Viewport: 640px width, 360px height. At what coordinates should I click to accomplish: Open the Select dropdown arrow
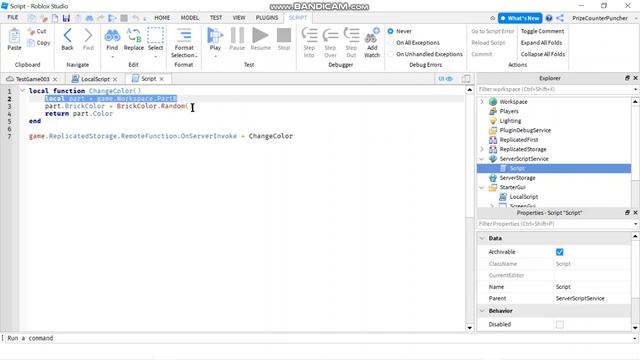pyautogui.click(x=155, y=57)
